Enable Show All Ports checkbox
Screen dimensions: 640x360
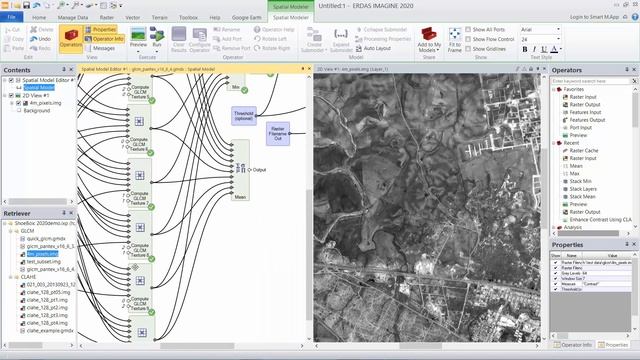tap(468, 29)
